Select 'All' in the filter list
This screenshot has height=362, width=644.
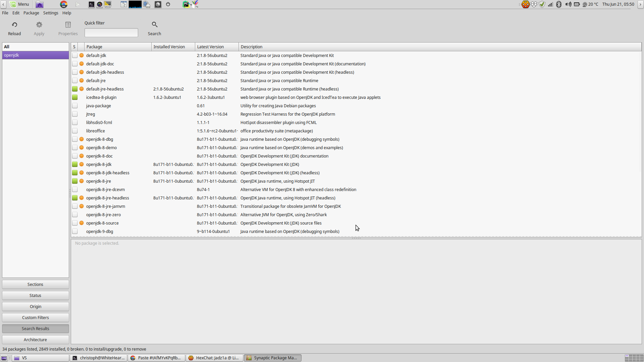(36, 47)
